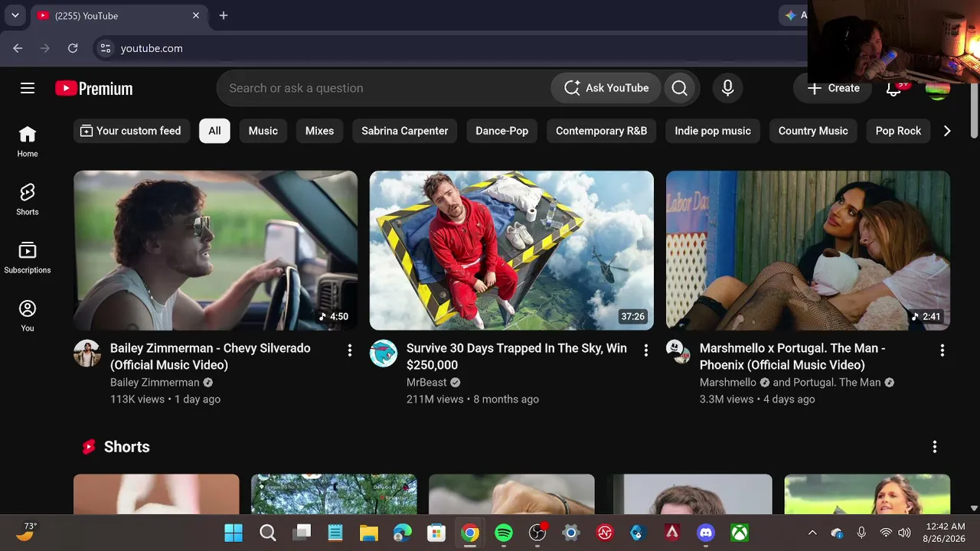
Task: Filter the feed by Music
Action: [263, 131]
